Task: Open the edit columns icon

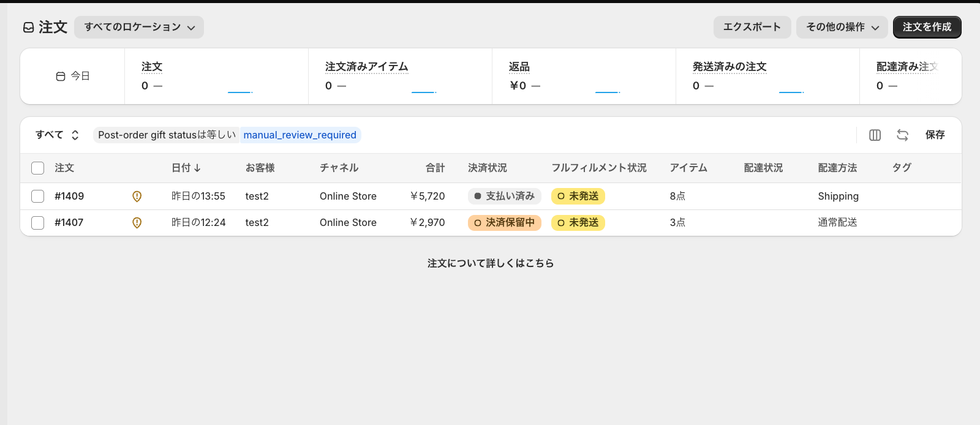Action: pos(875,135)
